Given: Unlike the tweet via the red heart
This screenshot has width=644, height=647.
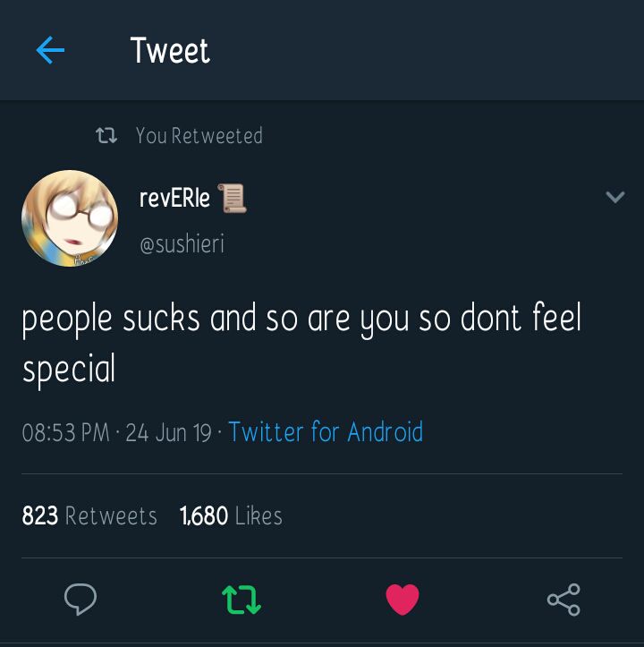Looking at the screenshot, I should pos(402,600).
